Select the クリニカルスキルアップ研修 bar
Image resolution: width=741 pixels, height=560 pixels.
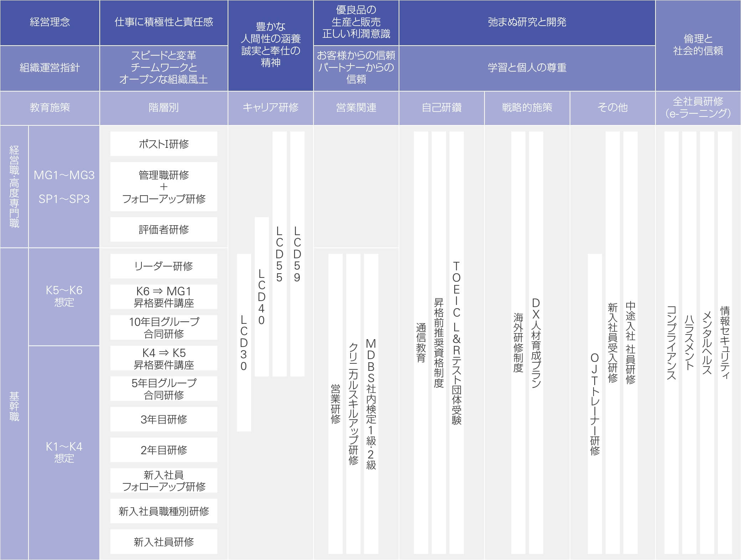(x=353, y=404)
